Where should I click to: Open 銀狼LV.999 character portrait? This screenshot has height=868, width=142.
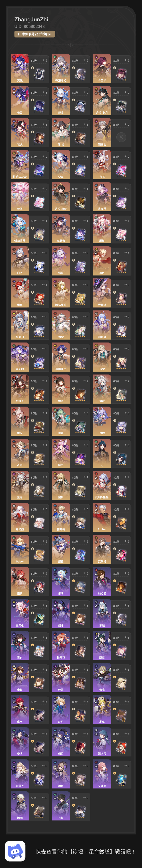click(x=20, y=164)
